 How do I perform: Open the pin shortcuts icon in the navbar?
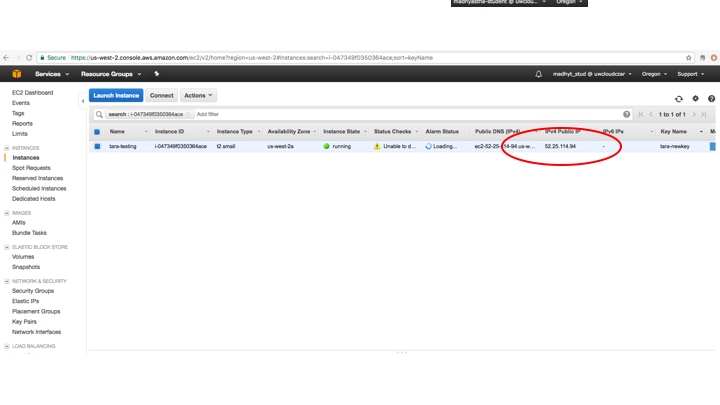157,74
